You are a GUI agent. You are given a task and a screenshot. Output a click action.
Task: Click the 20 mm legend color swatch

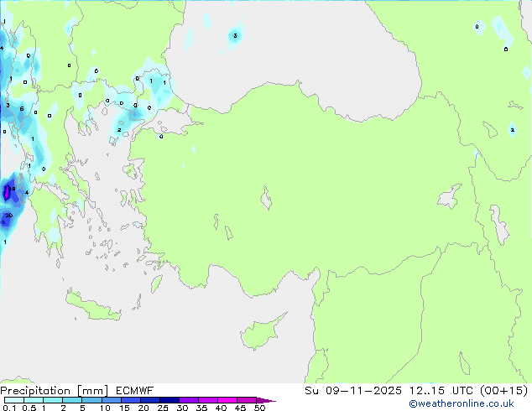tap(149, 400)
